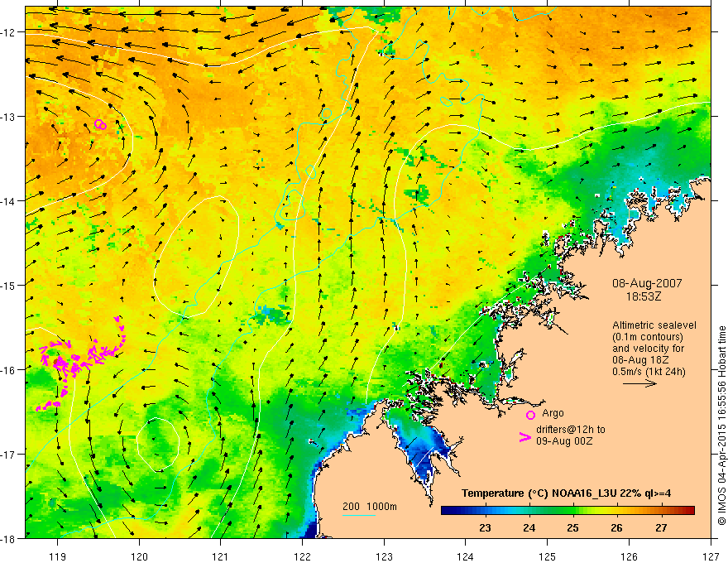Click the latitude axis label '-16'

tap(9, 370)
